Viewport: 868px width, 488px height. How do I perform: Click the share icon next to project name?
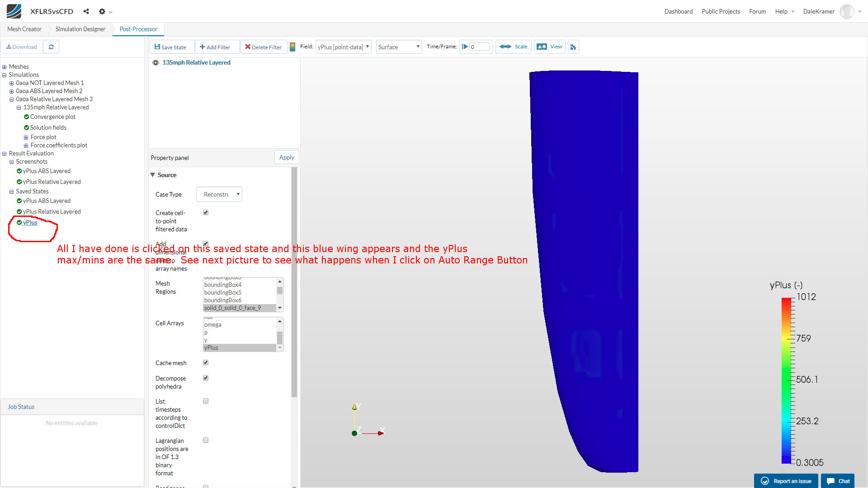point(86,11)
